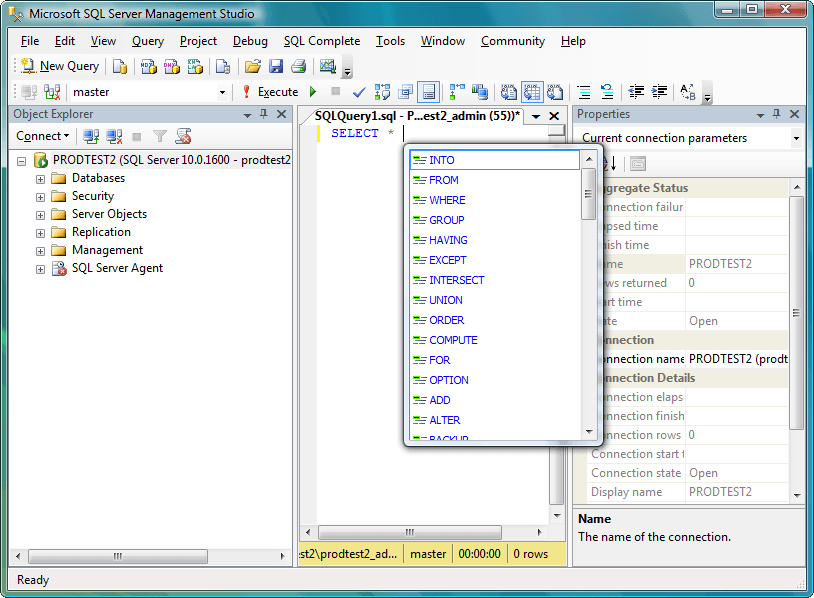Expand the Replication folder
This screenshot has height=598, width=814.
tap(40, 233)
